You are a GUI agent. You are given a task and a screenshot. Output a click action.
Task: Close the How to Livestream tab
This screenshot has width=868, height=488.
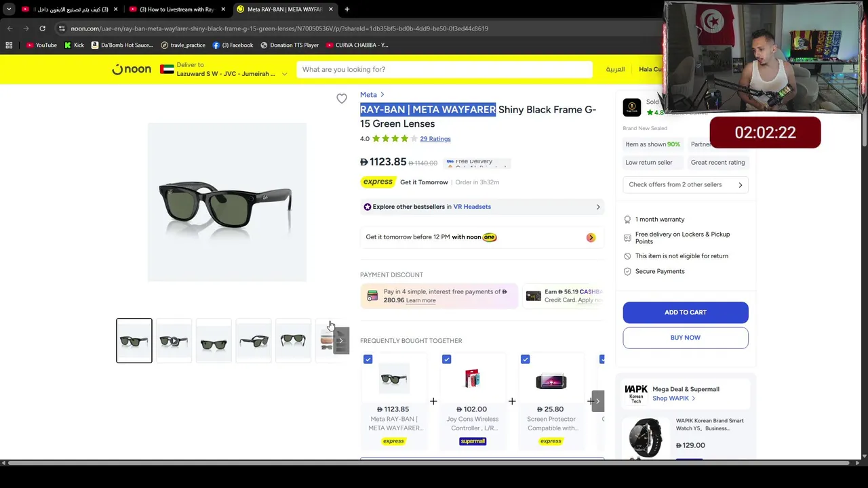(223, 9)
